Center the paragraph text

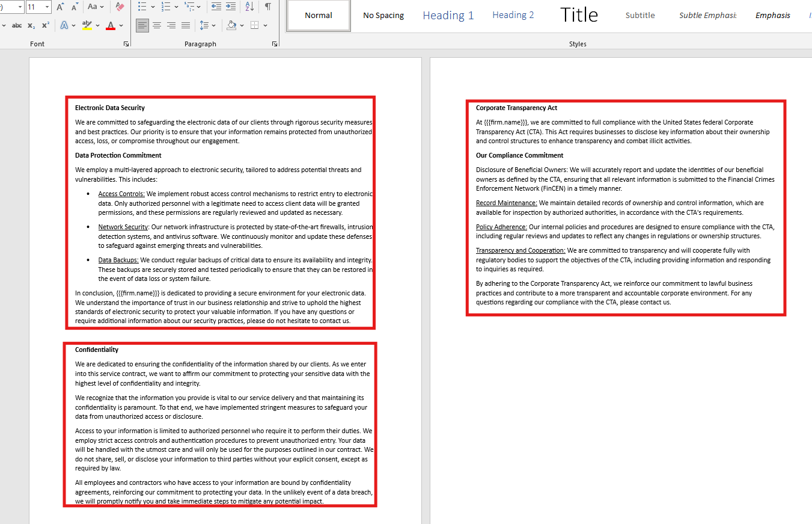click(157, 25)
